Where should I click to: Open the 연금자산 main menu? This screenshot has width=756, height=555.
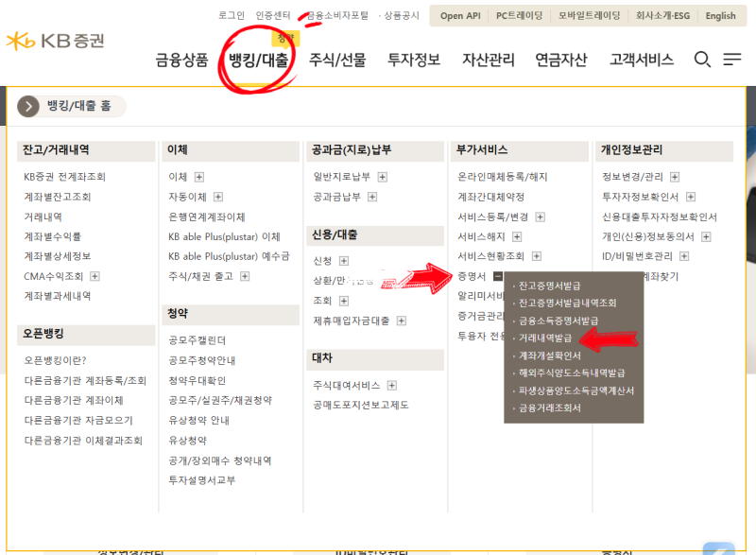click(x=561, y=60)
